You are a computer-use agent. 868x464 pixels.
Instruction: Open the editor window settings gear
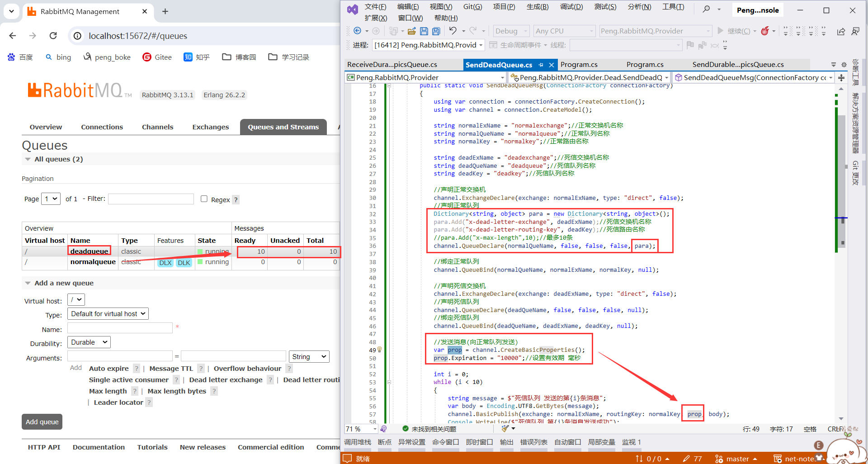[844, 65]
